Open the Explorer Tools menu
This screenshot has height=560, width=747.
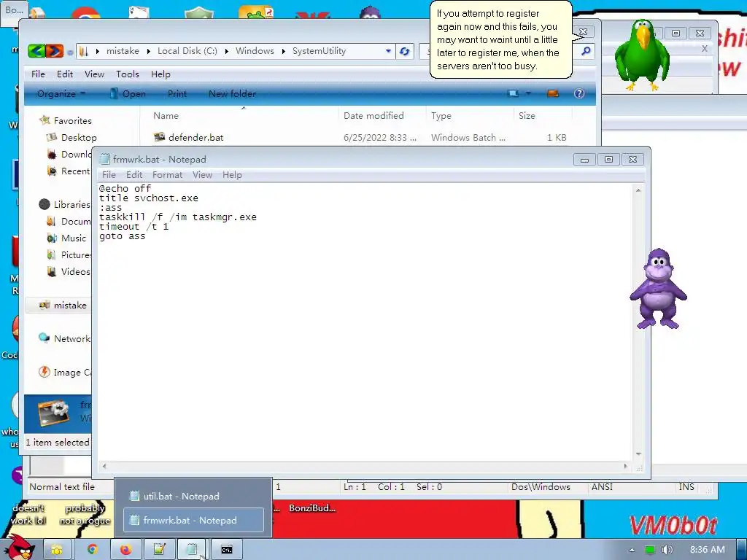tap(127, 74)
